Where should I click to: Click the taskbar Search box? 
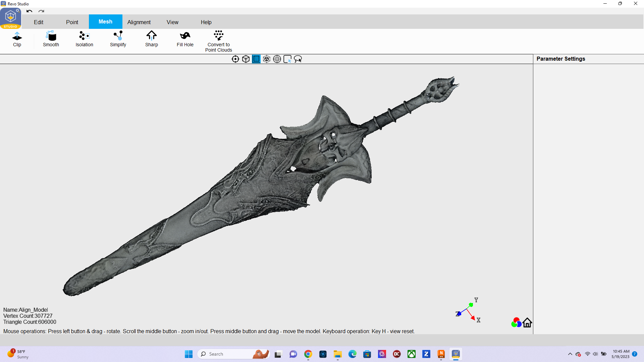click(x=234, y=354)
